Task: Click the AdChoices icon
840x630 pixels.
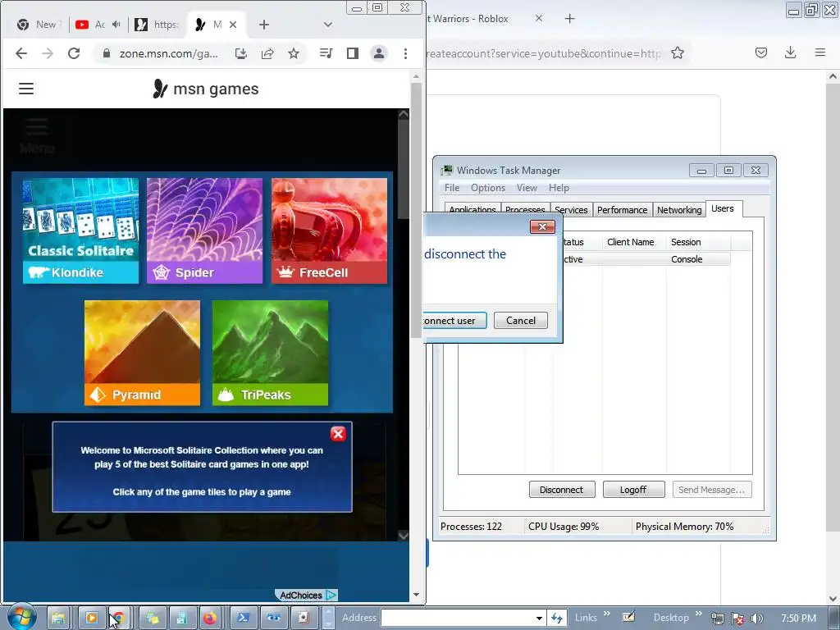Action: click(331, 596)
